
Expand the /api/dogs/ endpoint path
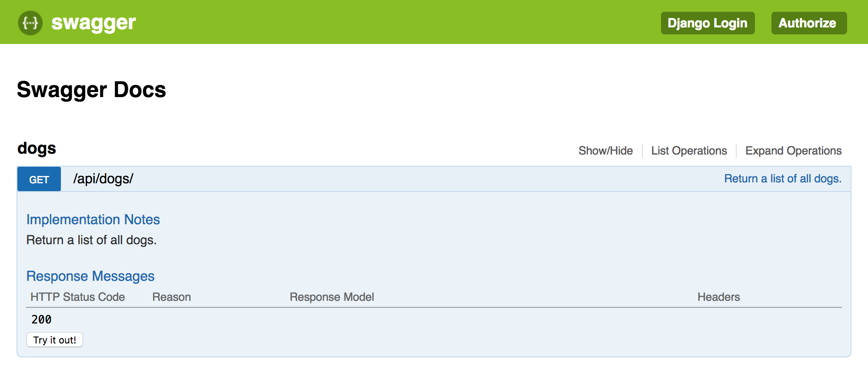(103, 178)
